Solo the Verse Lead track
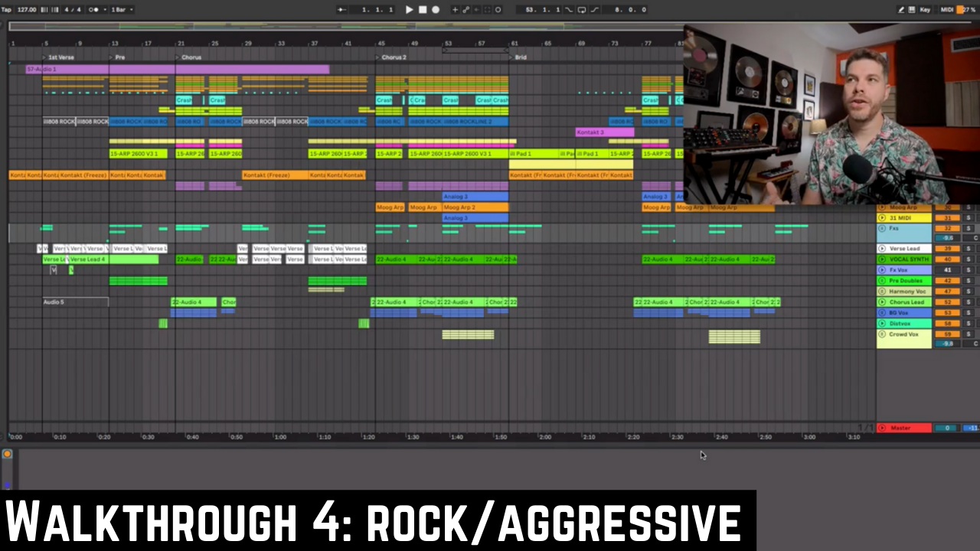 (968, 249)
